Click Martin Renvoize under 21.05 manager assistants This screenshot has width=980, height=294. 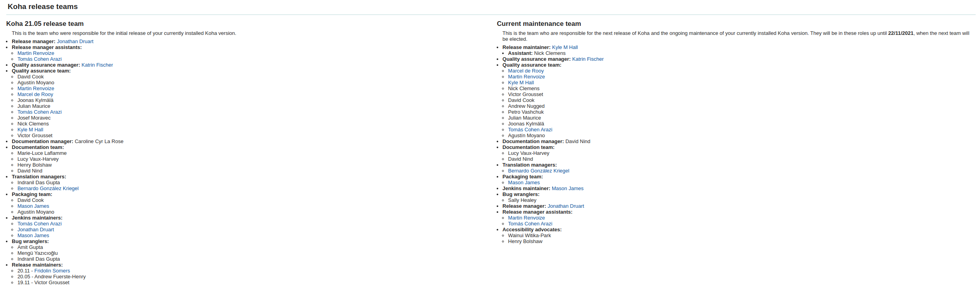[36, 53]
